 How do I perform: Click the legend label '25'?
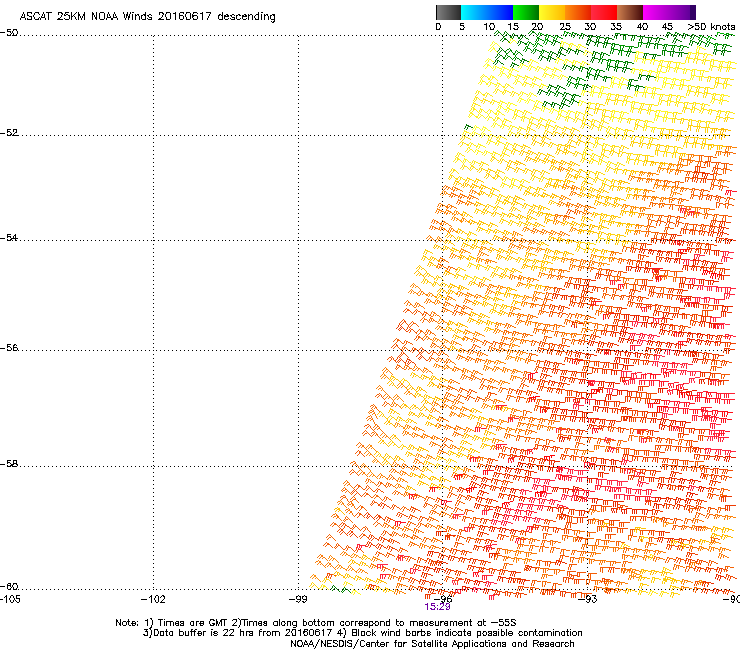pyautogui.click(x=565, y=27)
